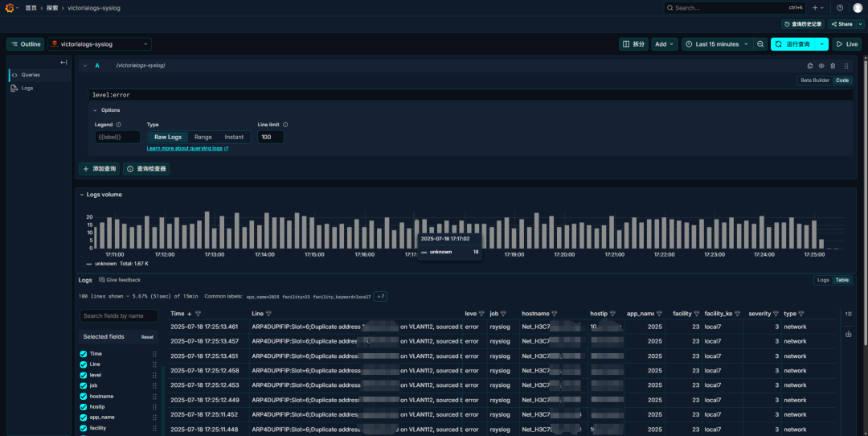This screenshot has width=868, height=436.
Task: Filter the job column
Action: click(x=503, y=314)
